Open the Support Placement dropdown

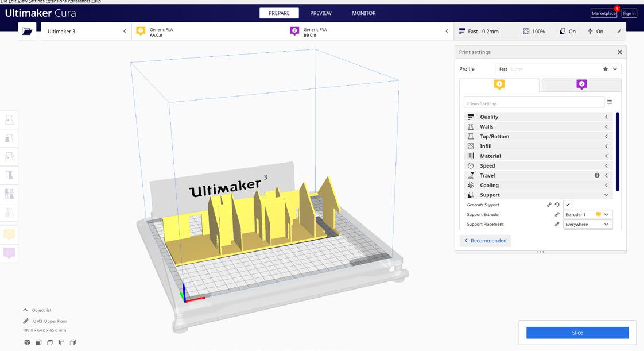click(x=588, y=225)
